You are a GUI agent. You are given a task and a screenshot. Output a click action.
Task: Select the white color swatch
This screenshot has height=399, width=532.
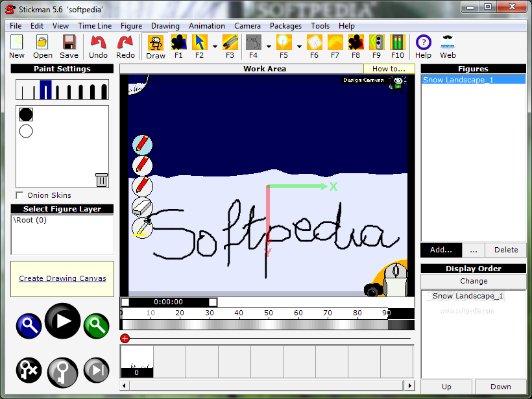tap(26, 131)
